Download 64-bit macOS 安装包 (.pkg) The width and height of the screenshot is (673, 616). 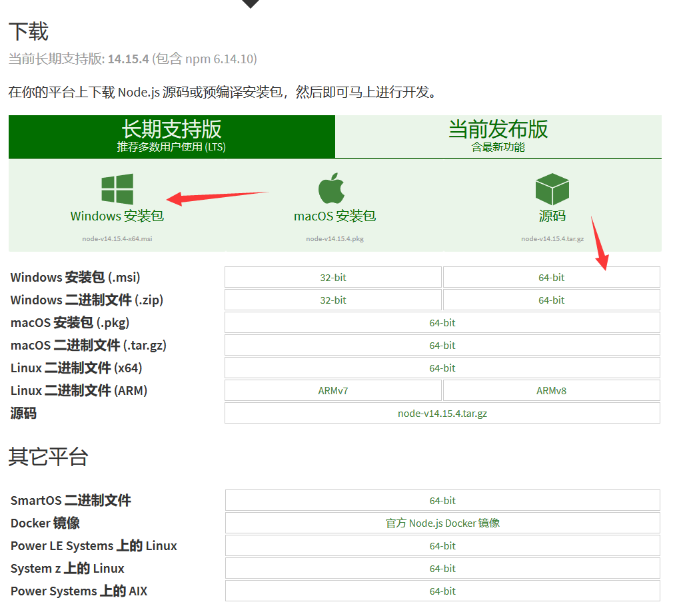point(442,323)
